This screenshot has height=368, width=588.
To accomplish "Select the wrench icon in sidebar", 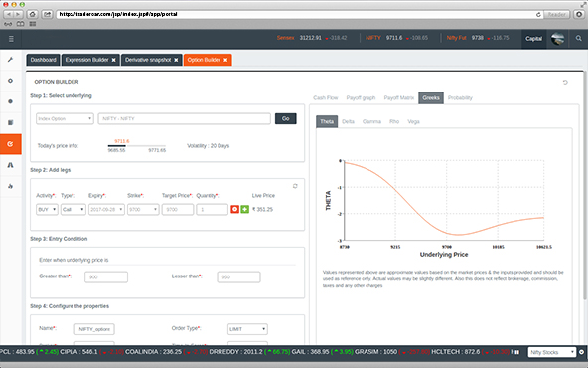I will (x=11, y=60).
